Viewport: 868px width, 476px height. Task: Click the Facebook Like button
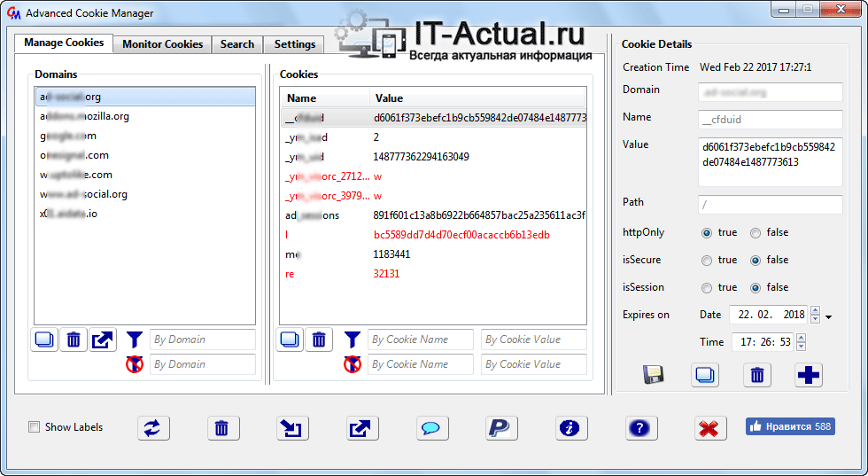pos(789,427)
